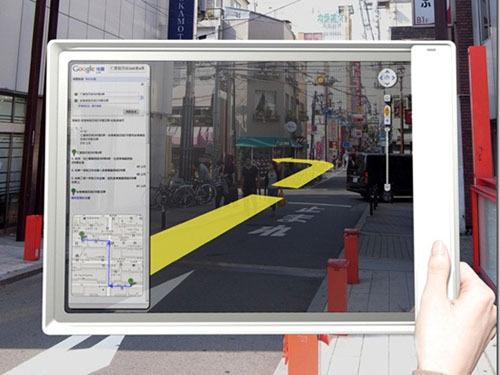Click the zoom-in button atop the zoom slider
The image size is (500, 375).
pyautogui.click(x=387, y=121)
